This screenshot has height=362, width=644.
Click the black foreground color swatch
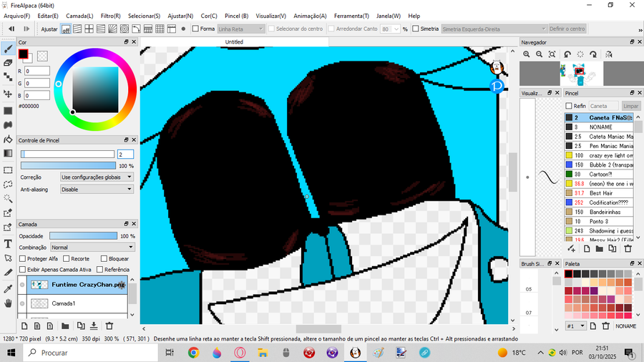[x=23, y=54]
